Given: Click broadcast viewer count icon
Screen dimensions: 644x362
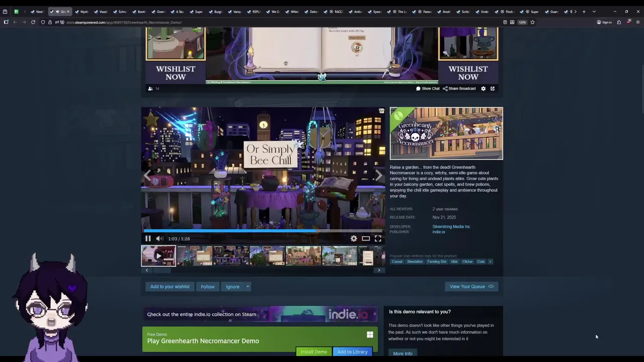Looking at the screenshot, I should click(150, 88).
